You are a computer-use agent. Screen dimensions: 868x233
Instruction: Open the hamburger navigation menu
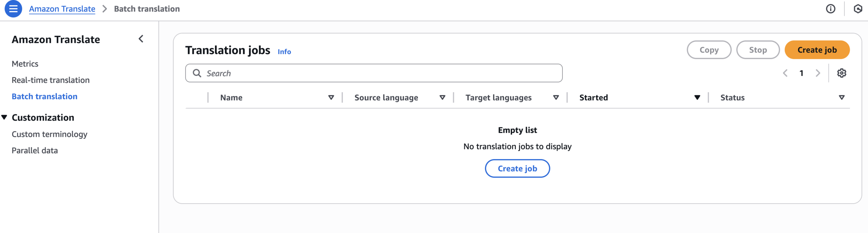(13, 9)
